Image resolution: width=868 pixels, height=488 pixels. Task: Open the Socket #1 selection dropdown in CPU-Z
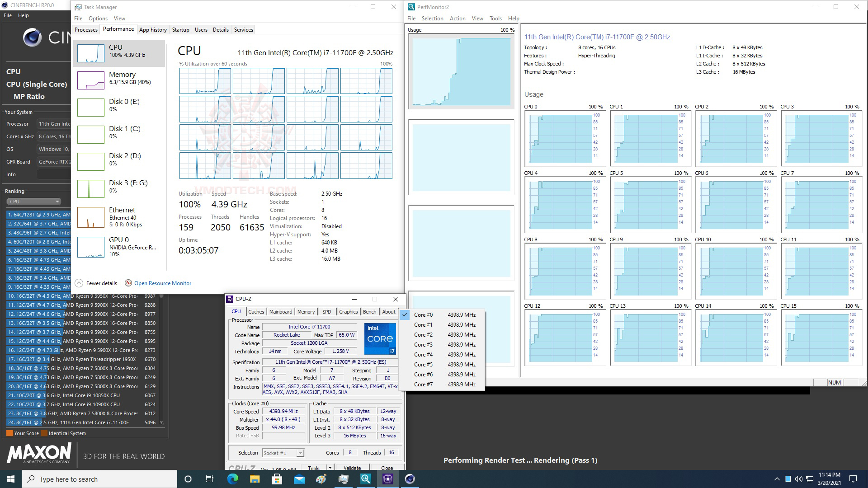pyautogui.click(x=283, y=453)
